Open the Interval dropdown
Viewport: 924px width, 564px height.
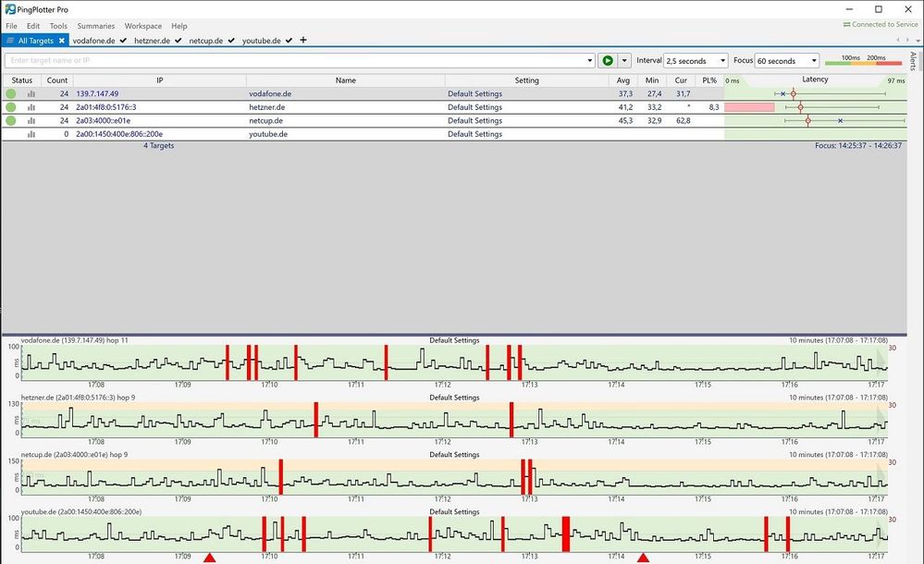[696, 61]
